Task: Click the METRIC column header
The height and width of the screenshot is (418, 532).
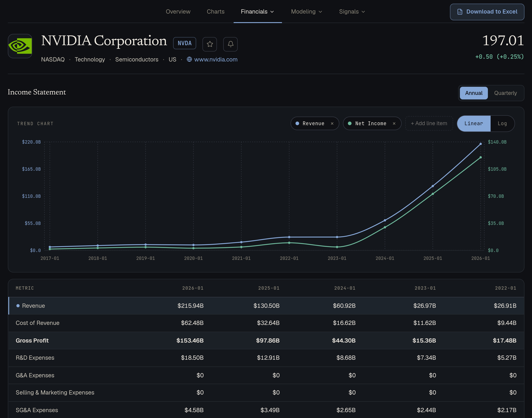Action: point(25,288)
